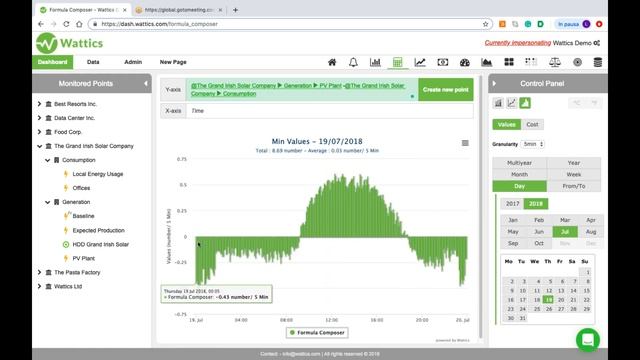This screenshot has width=640, height=360.
Task: Collapse the Control Panel with its arrow
Action: coord(494,84)
